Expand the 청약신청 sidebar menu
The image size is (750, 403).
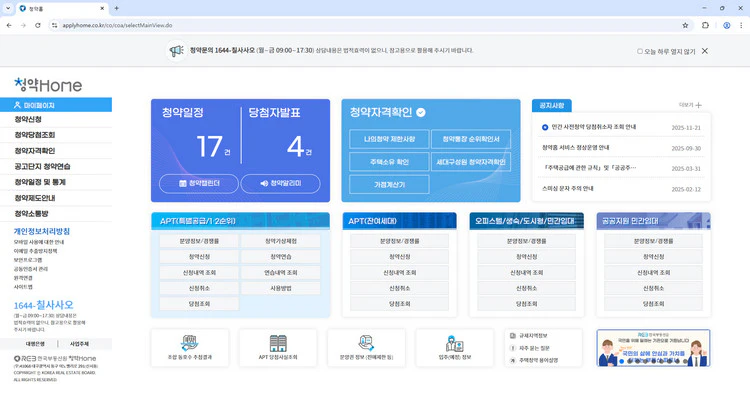[x=28, y=120]
